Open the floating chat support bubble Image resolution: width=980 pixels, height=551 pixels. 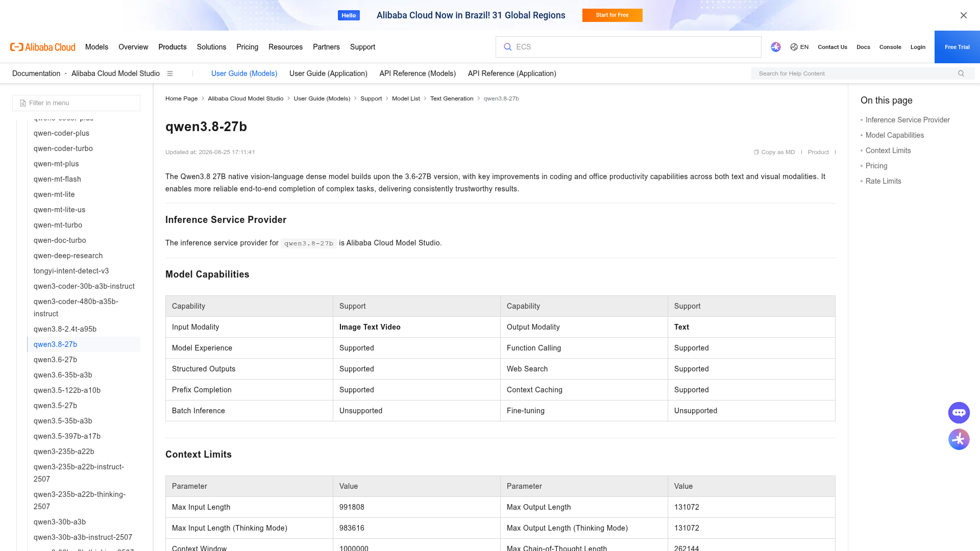point(959,413)
